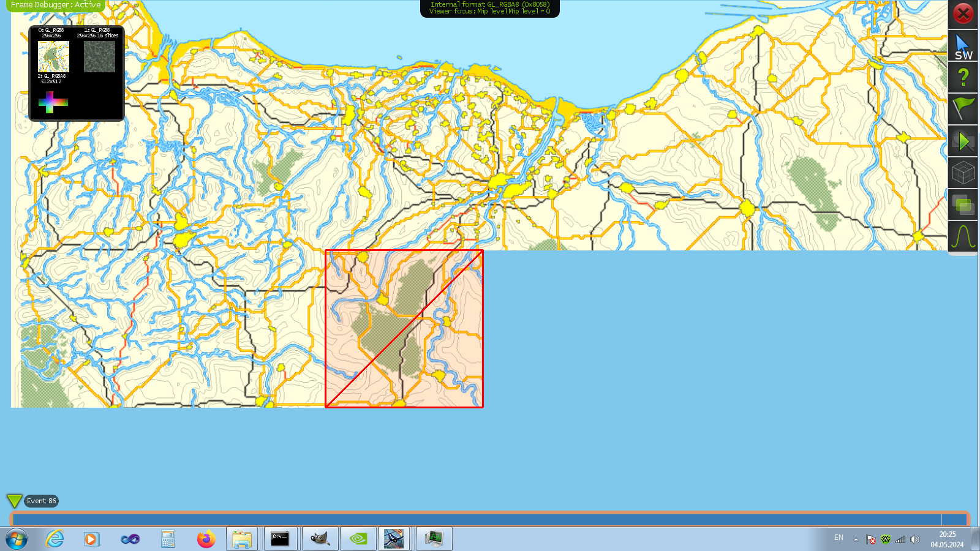The image size is (980, 551).
Task: Open the Windows Start menu
Action: click(x=17, y=539)
